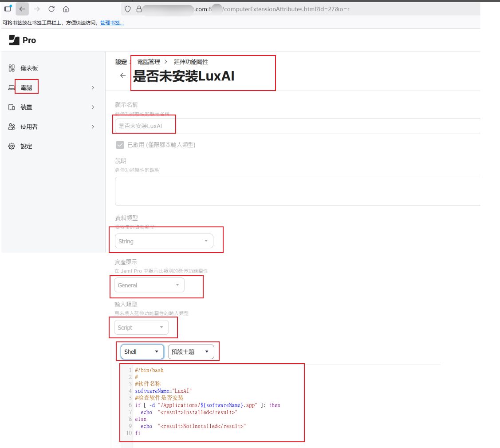Open the 資料類型 String dropdown
Image resolution: width=500 pixels, height=448 pixels.
point(164,241)
